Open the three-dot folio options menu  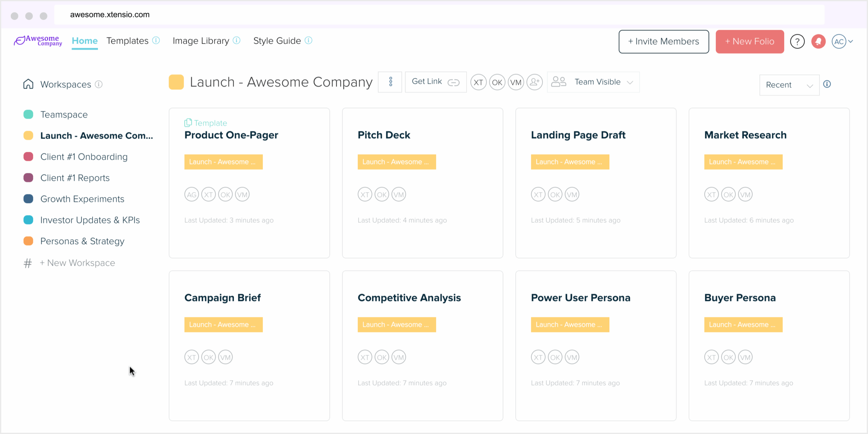click(390, 82)
